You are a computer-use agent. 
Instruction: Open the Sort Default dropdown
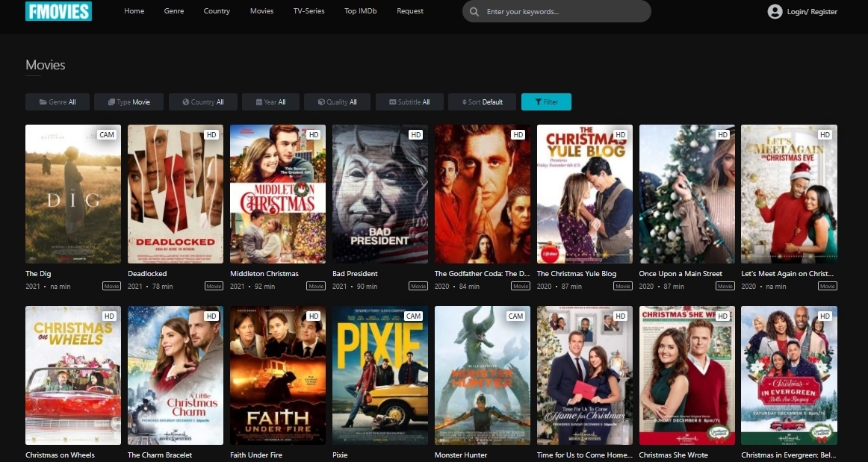tap(482, 102)
